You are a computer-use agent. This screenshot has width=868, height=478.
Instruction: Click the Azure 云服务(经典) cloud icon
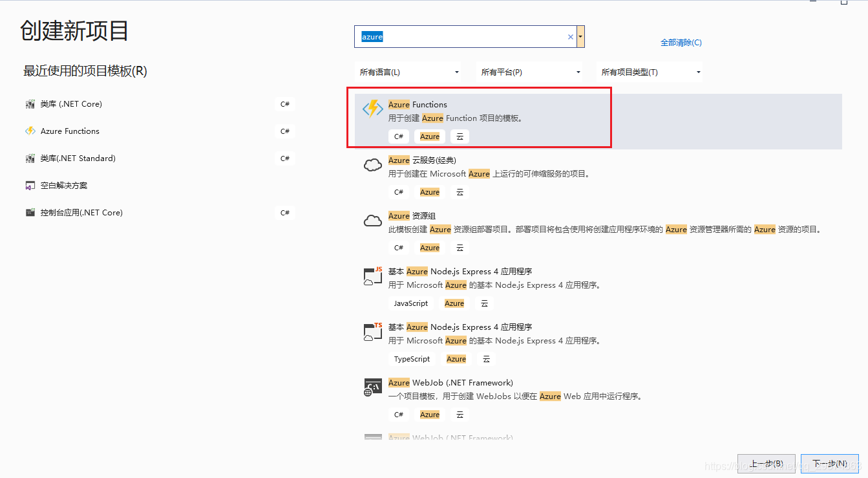373,165
